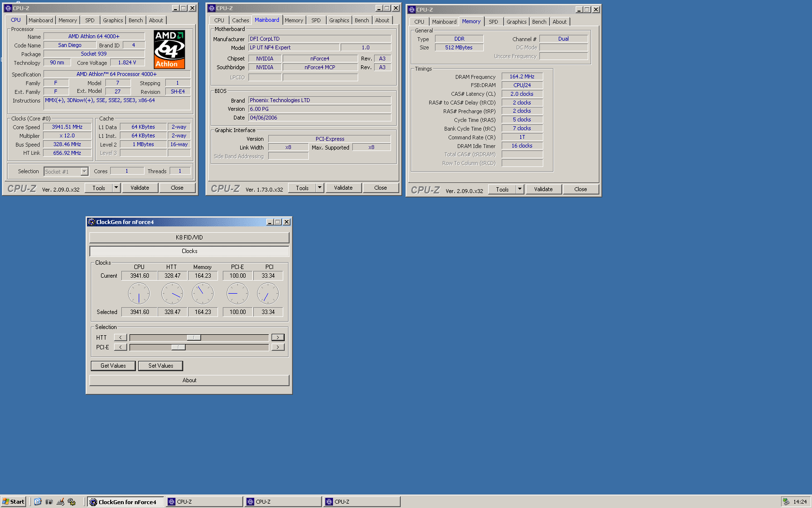
Task: Click the ClockGen window title icon
Action: 91,222
